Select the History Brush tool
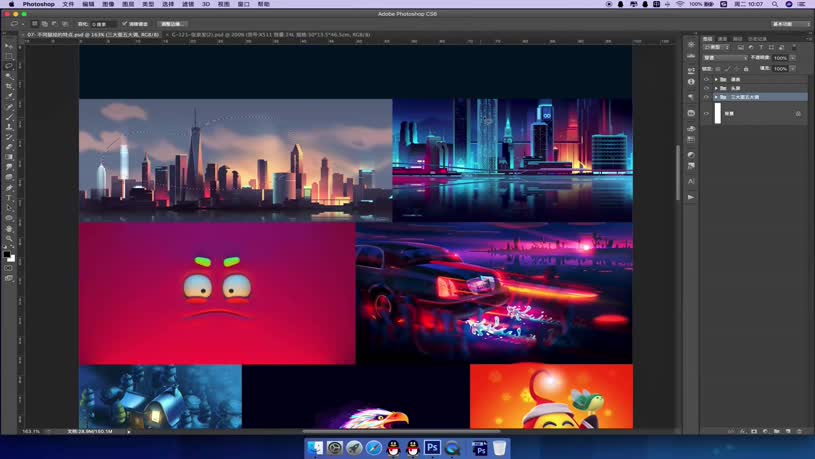 pos(9,137)
